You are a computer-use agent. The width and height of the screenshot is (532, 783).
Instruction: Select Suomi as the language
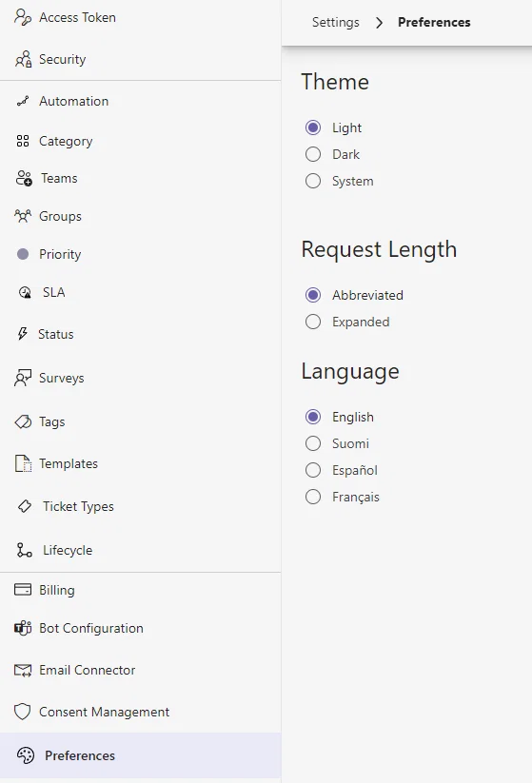pos(313,443)
